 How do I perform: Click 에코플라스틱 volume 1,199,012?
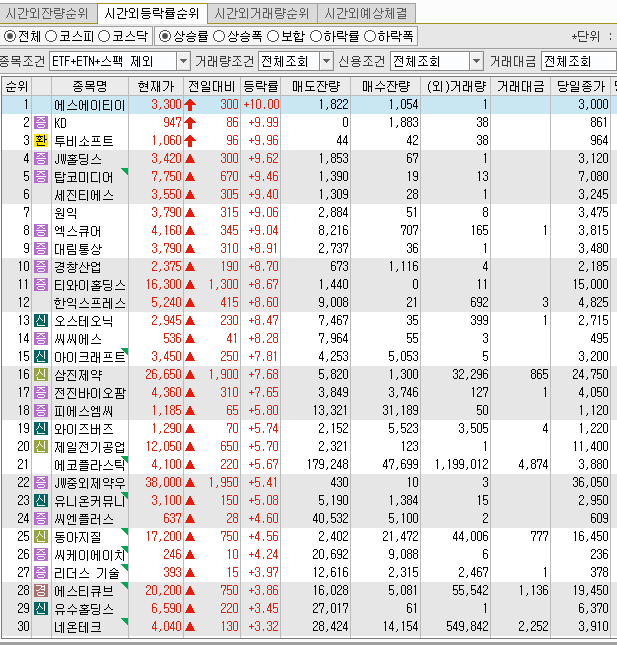click(462, 464)
